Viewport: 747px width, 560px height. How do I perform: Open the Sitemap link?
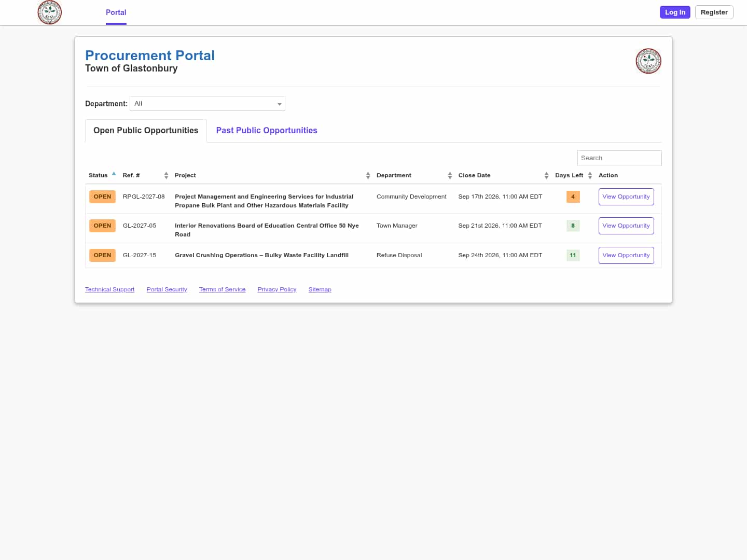tap(320, 289)
